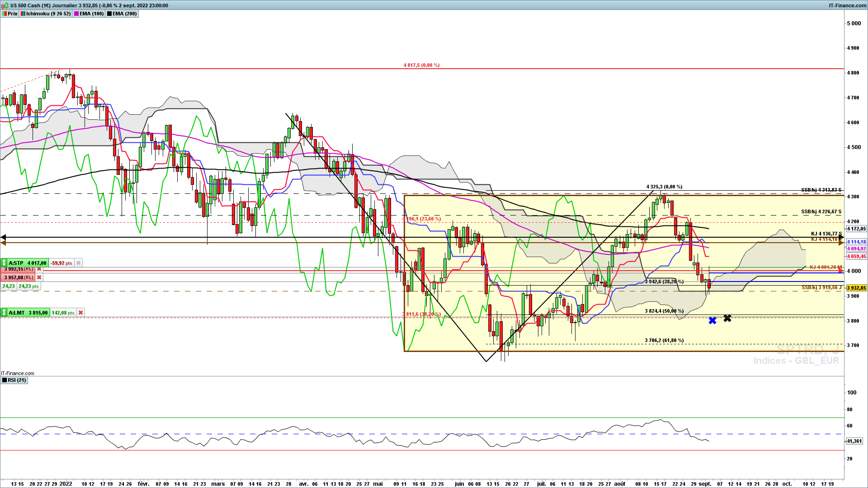Click the right arrowhead of KJ 4 114,18 line
868x488 pixels.
(x=841, y=243)
